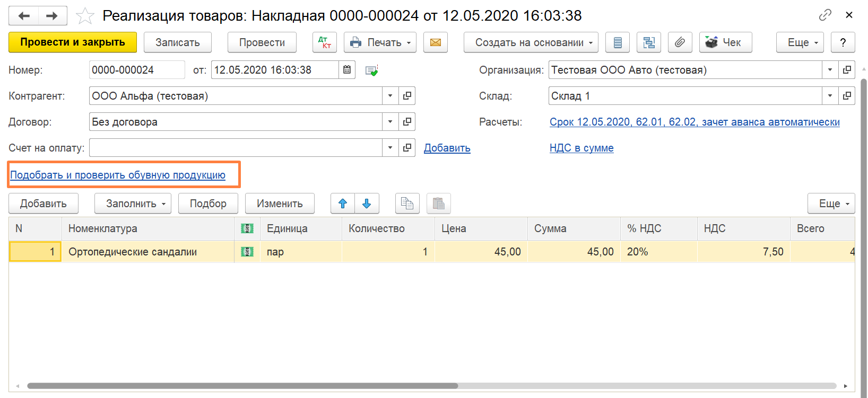Select price cell 45,00 under Цена
Image resolution: width=868 pixels, height=398 pixels.
coord(481,252)
